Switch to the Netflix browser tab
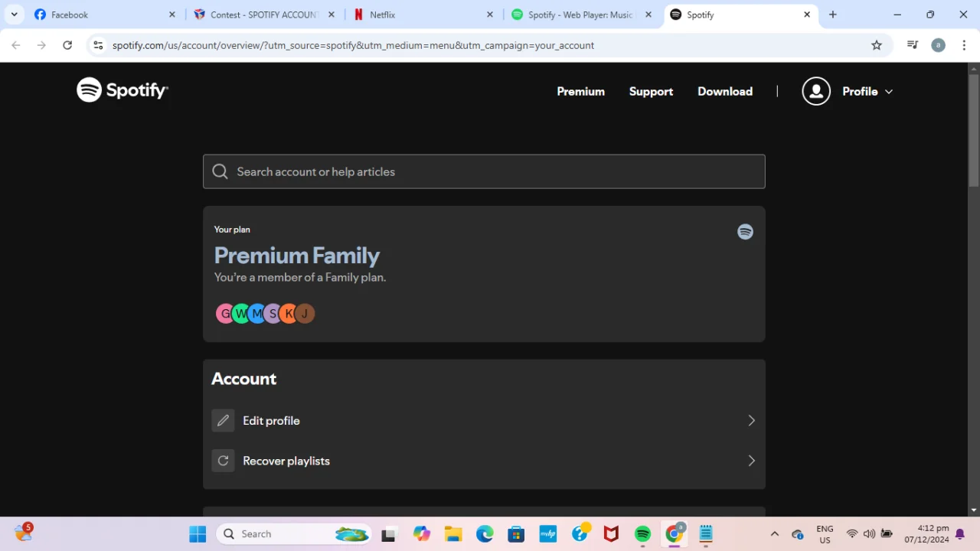980x551 pixels. 423,15
